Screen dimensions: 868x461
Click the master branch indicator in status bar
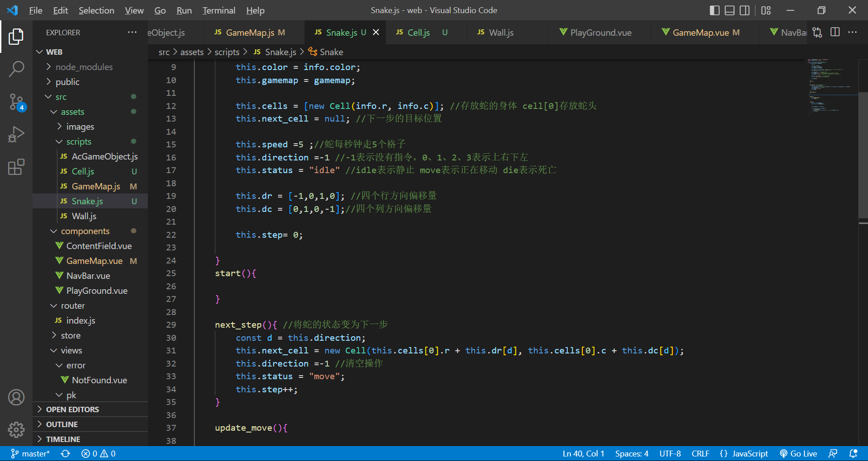click(x=30, y=453)
